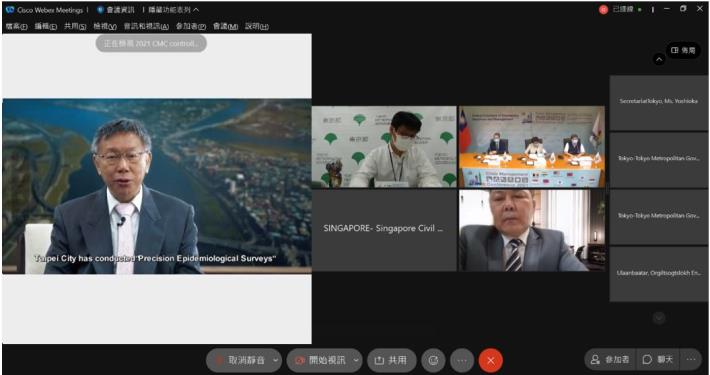Open the more options ellipsis in center controls

pyautogui.click(x=462, y=361)
